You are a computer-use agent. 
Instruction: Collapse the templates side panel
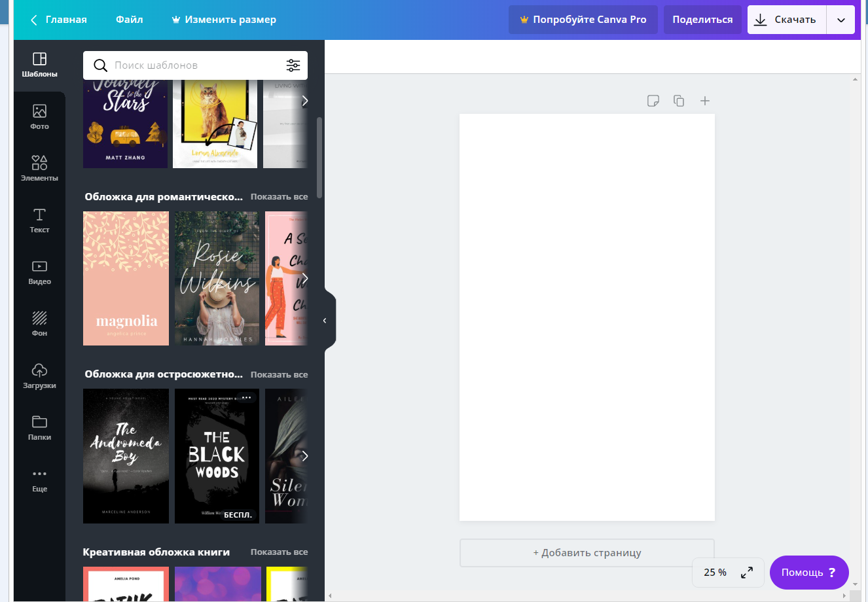325,321
